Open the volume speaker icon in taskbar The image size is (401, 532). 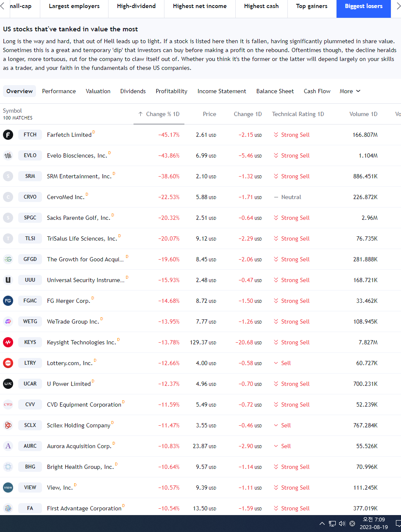[x=342, y=524]
